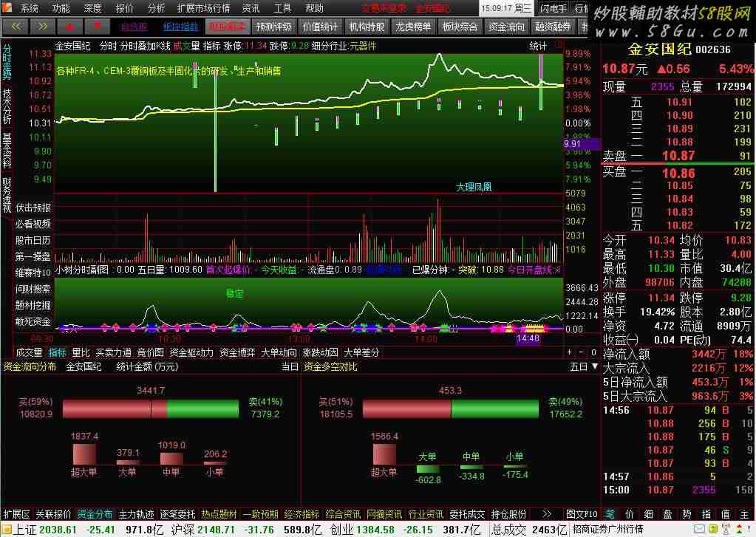Switch to the 竞价图 indicator tab

tap(151, 353)
